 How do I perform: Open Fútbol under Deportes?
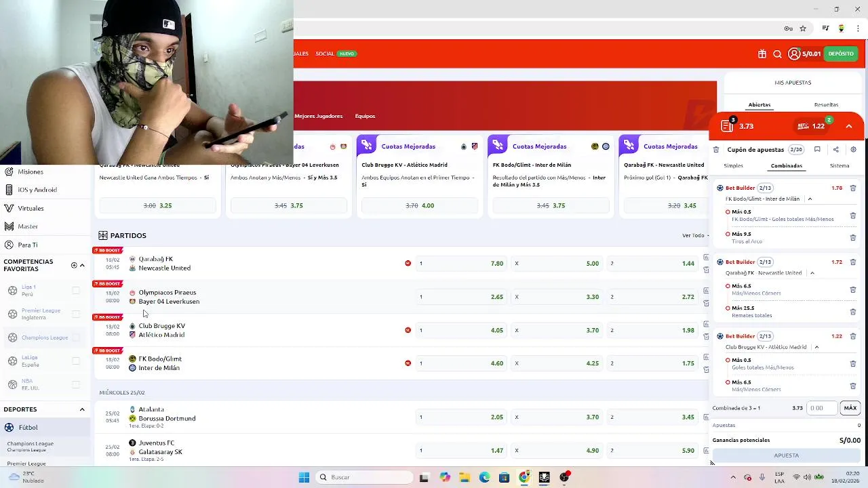click(x=45, y=428)
